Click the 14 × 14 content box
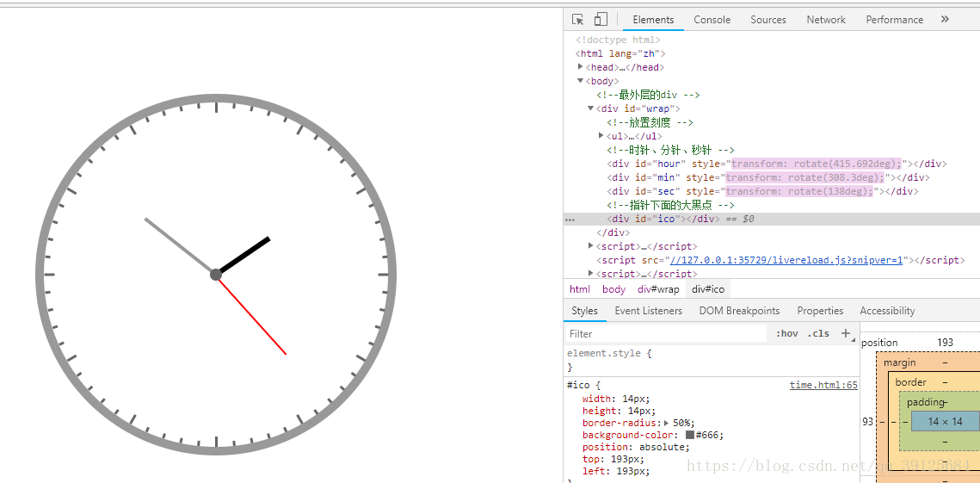The height and width of the screenshot is (483, 980). pyautogui.click(x=945, y=422)
